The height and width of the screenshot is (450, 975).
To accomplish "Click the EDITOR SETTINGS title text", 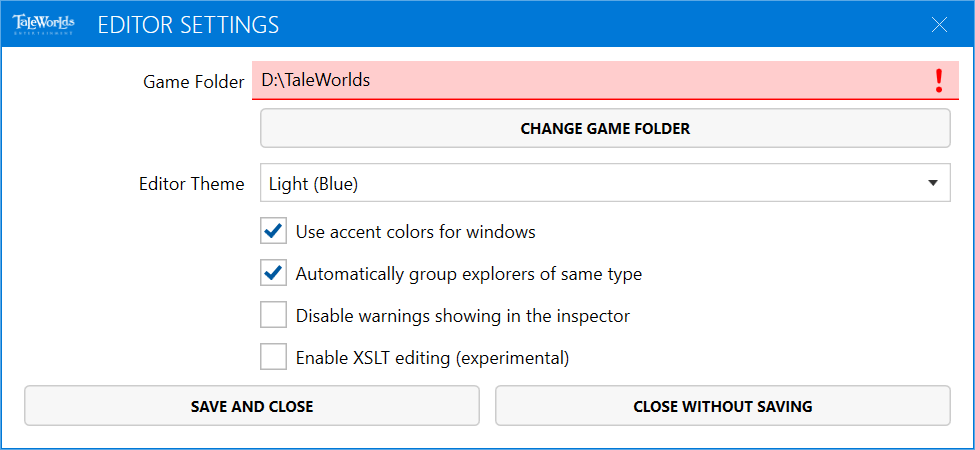I will click(x=188, y=25).
